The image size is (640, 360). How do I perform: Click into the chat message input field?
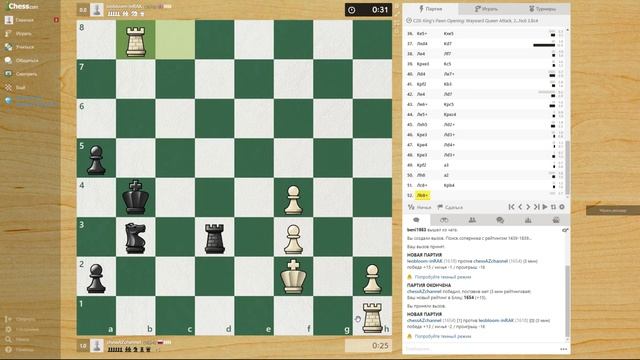481,349
